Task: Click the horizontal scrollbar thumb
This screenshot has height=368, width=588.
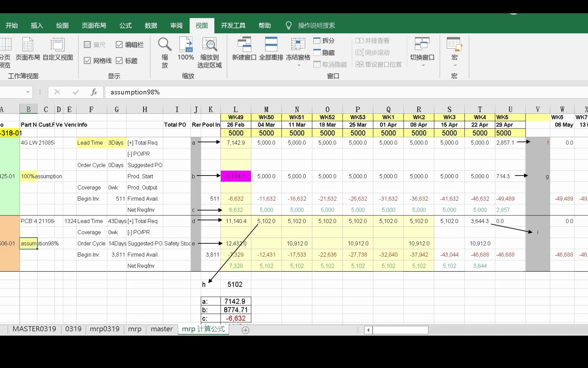Action: point(401,330)
